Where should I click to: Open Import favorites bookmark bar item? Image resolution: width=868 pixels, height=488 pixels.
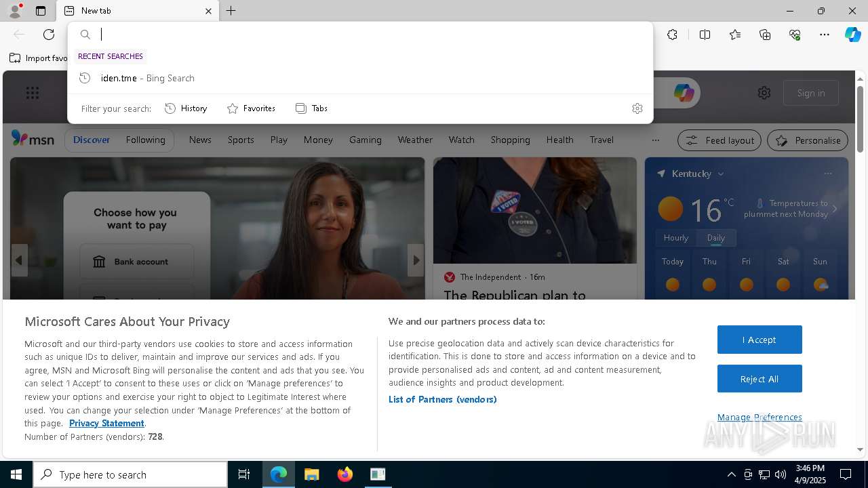pyautogui.click(x=39, y=58)
